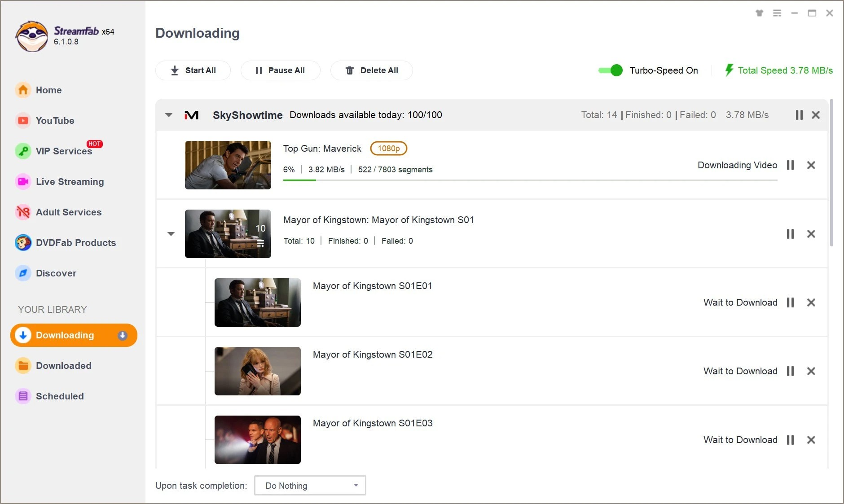
Task: Pause the Top Gun: Maverick download
Action: (790, 165)
